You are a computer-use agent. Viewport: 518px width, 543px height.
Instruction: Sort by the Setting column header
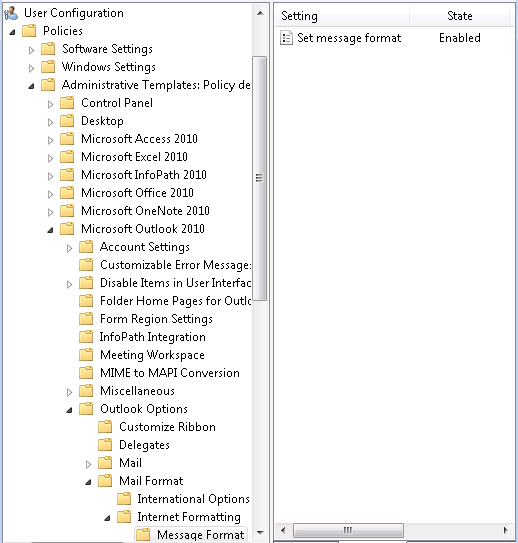342,16
